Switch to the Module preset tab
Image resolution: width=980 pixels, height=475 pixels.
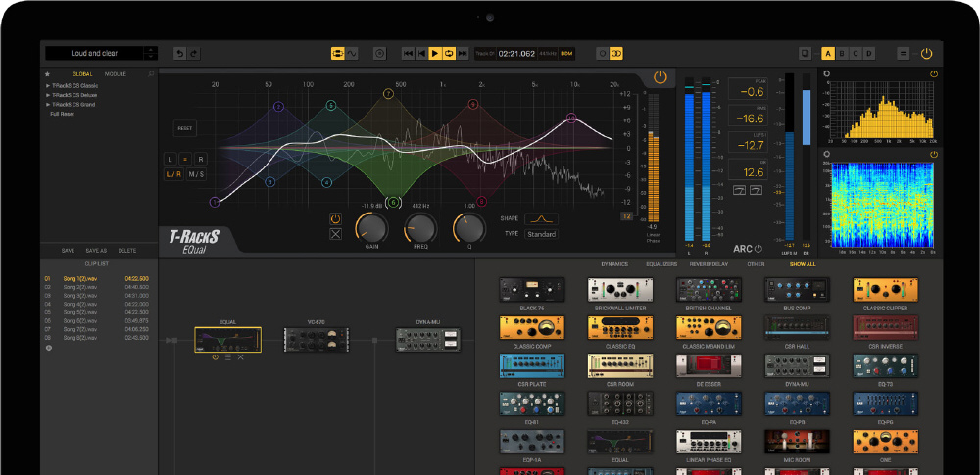pyautogui.click(x=116, y=74)
